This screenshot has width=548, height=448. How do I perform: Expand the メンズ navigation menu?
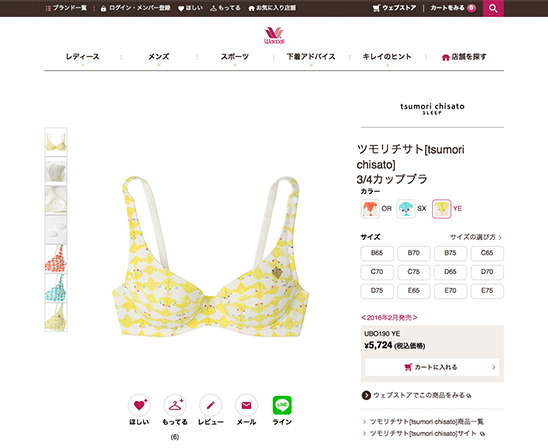(x=159, y=57)
